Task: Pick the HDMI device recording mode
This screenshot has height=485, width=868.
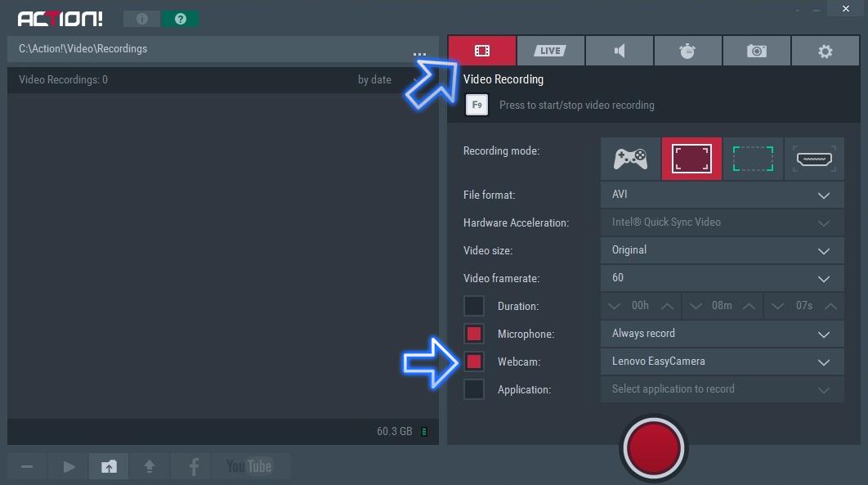Action: [814, 158]
